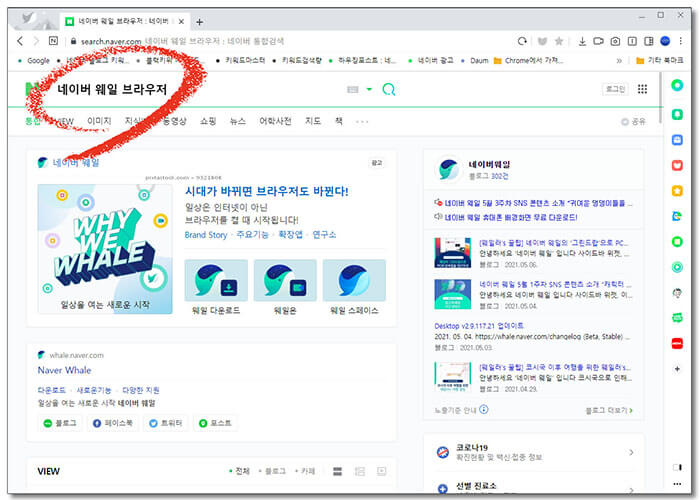Image resolution: width=700 pixels, height=500 pixels.
Task: Switch to the 쇼핑 search tab
Action: [x=208, y=121]
